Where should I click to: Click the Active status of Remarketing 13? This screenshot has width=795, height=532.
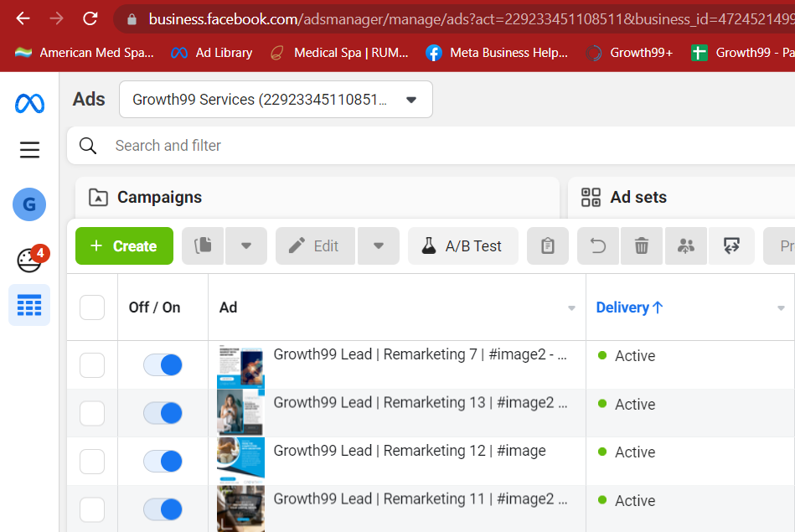pyautogui.click(x=627, y=404)
